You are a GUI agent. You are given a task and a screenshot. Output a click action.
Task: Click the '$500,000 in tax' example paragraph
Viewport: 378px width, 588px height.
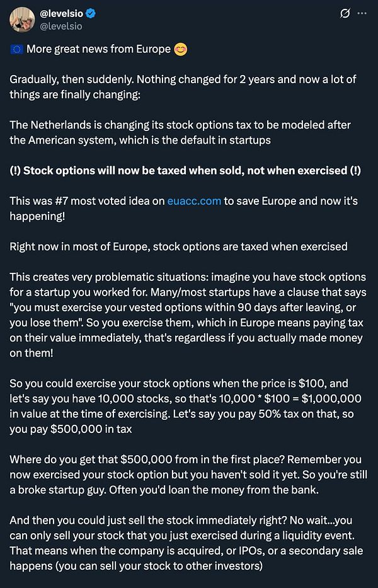pyautogui.click(x=186, y=405)
